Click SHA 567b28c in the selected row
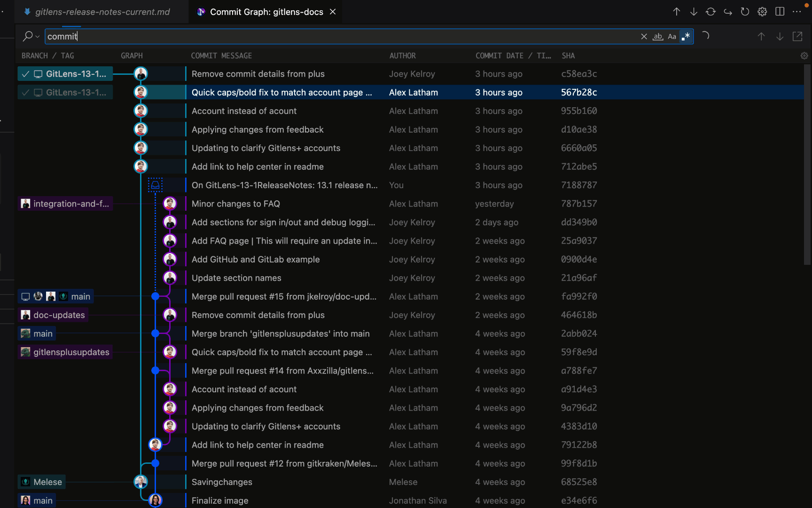Screen dimensions: 812x508 tap(579, 92)
